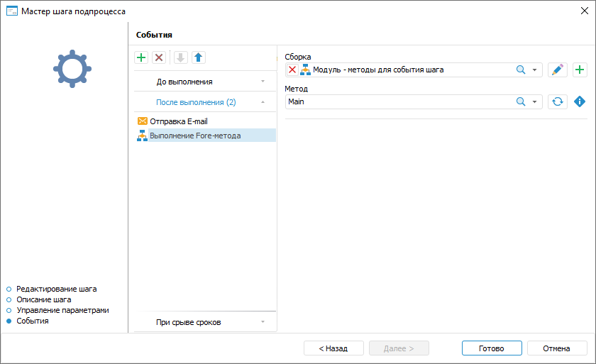The height and width of the screenshot is (364, 596).
Task: Click the green plus add event button
Action: pos(141,57)
